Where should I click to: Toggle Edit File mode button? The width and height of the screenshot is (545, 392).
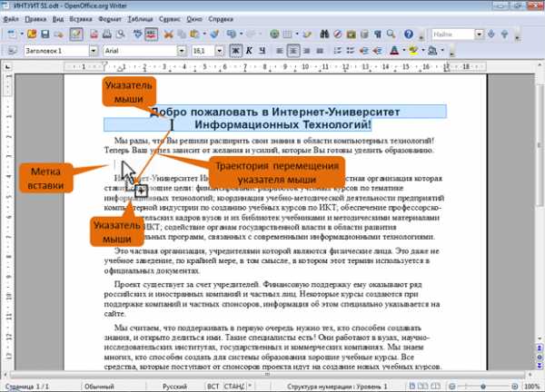(76, 34)
